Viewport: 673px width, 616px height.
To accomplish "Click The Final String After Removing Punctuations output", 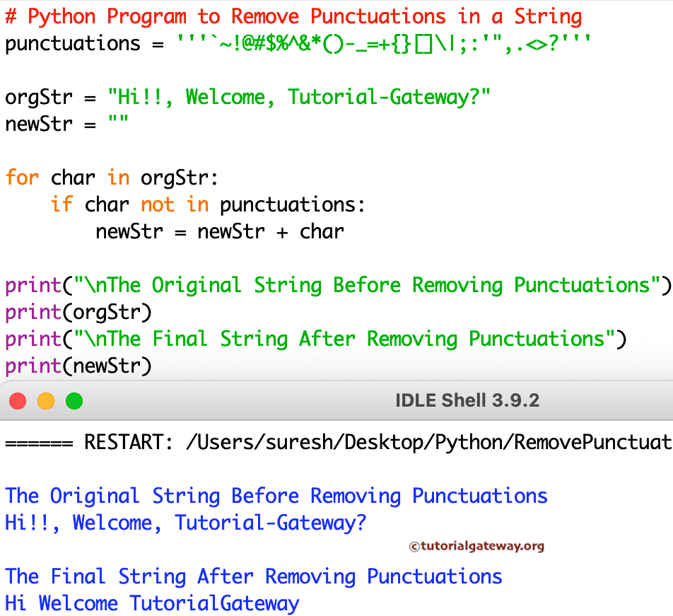I will tap(251, 576).
